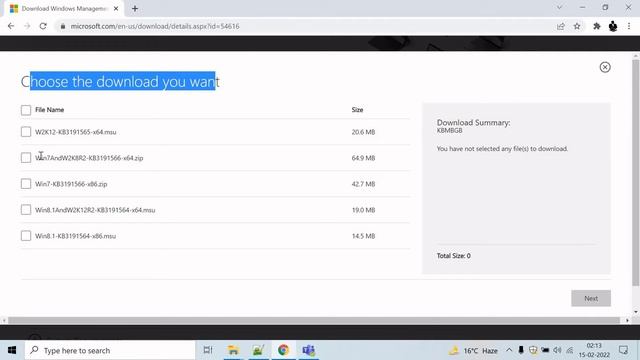
Task: Click the address bar URL
Action: (x=155, y=26)
